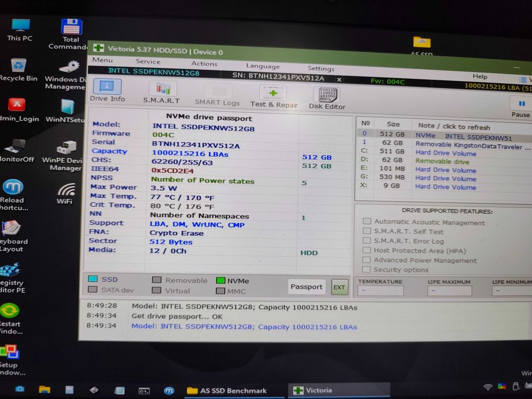The height and width of the screenshot is (399, 532).
Task: Open the Actions menu
Action: (204, 63)
